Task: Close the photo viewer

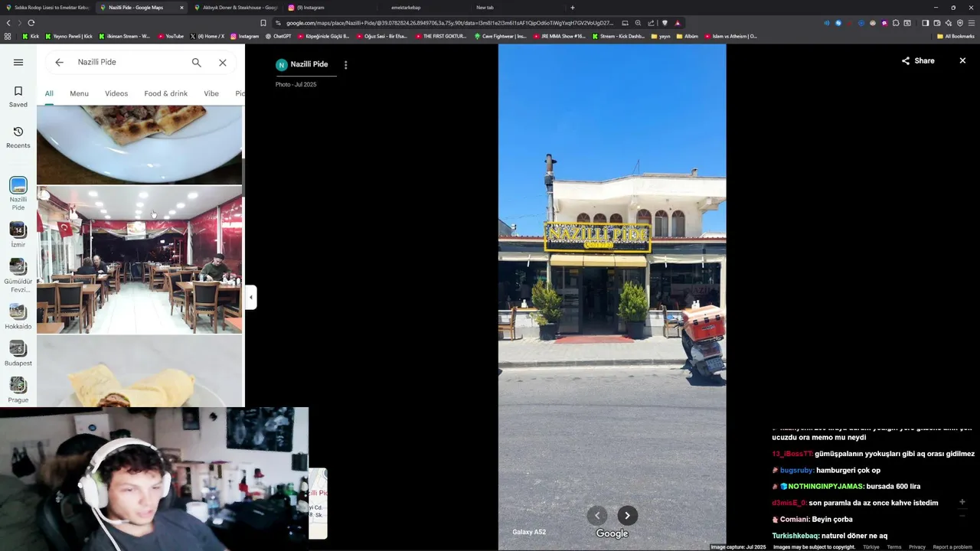Action: (x=962, y=60)
